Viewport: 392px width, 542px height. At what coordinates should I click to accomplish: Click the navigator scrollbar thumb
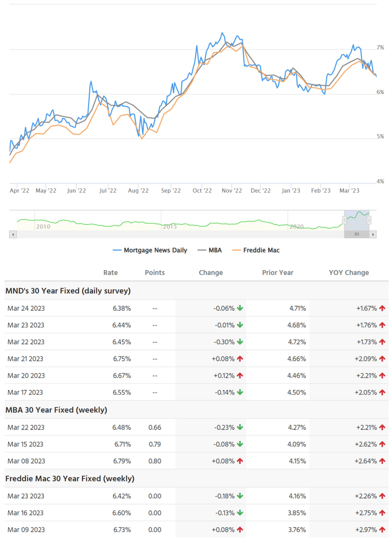tap(356, 234)
